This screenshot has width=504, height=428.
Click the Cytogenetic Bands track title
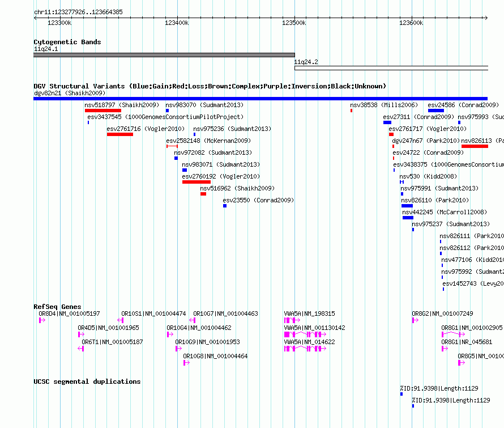67,42
